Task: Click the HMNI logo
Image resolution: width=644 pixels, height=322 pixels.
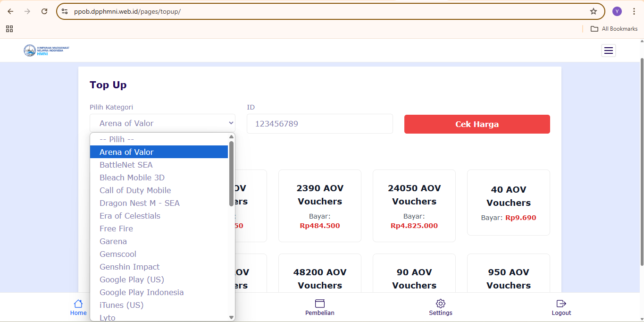Action: point(46,51)
